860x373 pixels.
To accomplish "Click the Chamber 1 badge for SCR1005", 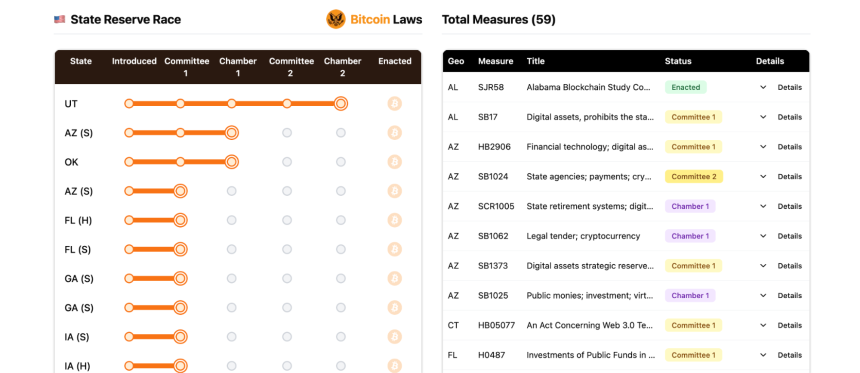I will 690,206.
